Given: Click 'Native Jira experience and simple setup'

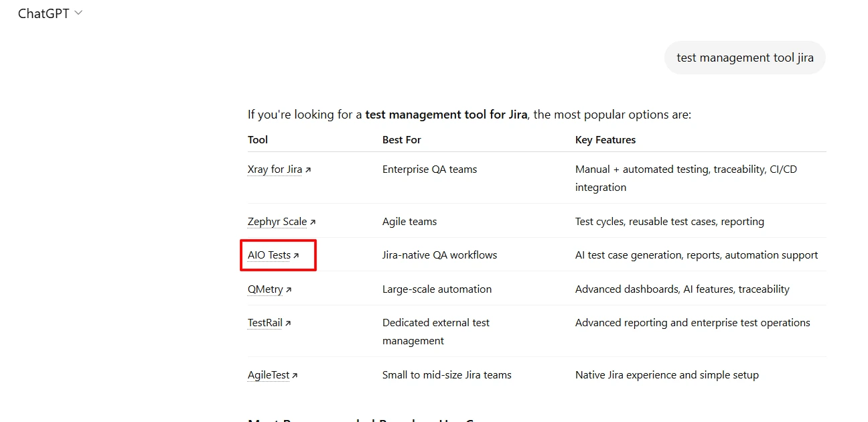Looking at the screenshot, I should 667,375.
